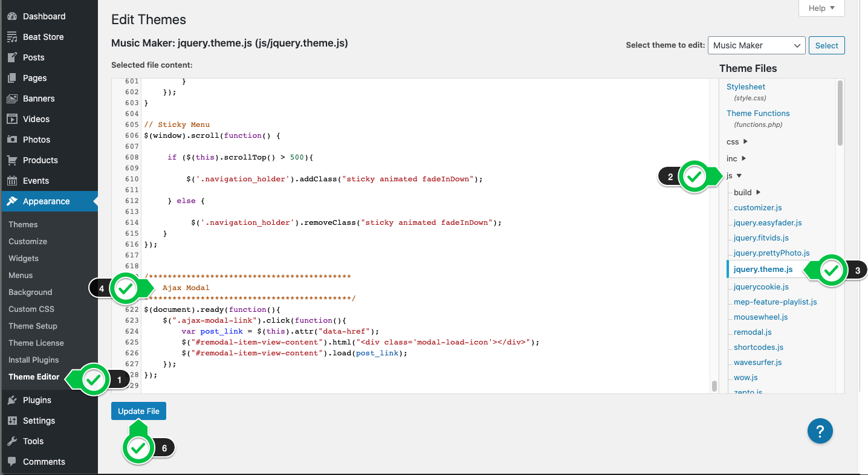Click the Pages icon in sidebar
The height and width of the screenshot is (475, 868).
click(x=12, y=78)
